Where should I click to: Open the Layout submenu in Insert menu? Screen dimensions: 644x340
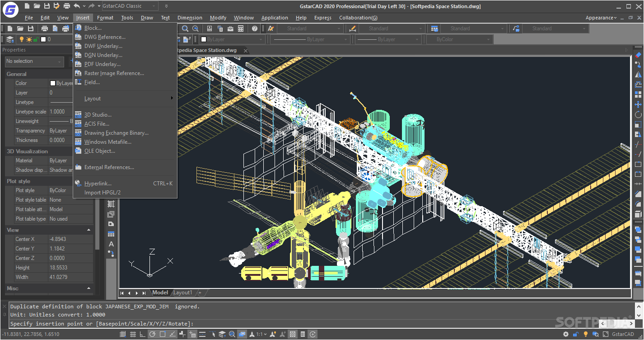click(x=125, y=99)
